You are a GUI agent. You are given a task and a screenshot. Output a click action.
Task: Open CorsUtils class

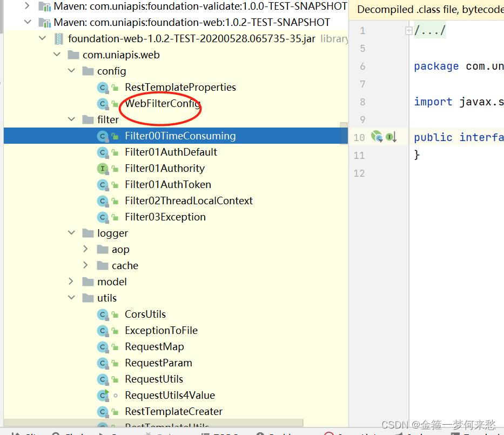click(145, 314)
